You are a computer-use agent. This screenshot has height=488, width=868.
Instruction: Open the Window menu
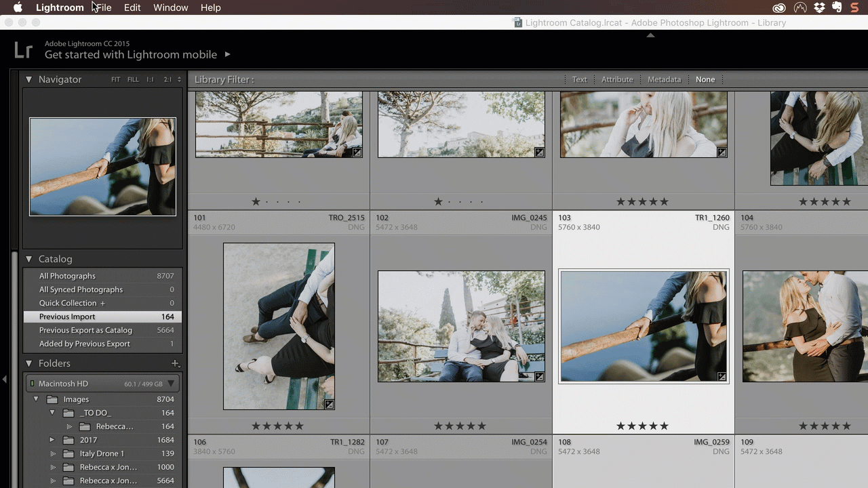[171, 7]
